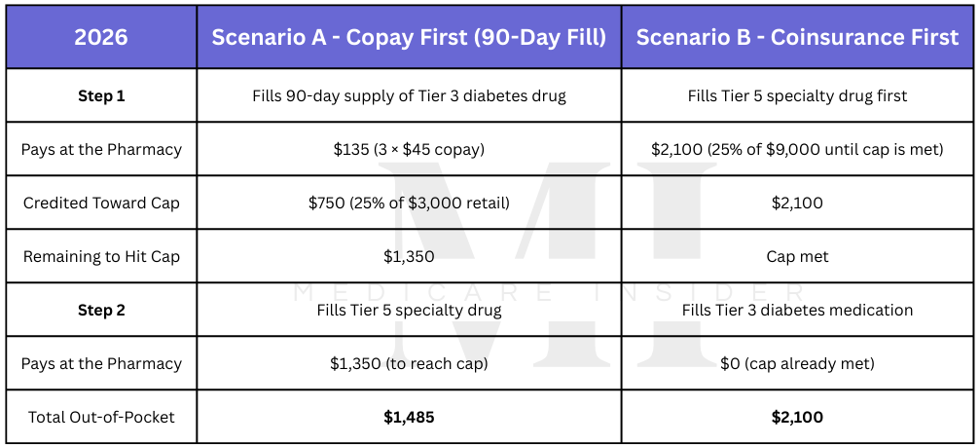Select the $1,350 (to reach cap) cell

409,363
